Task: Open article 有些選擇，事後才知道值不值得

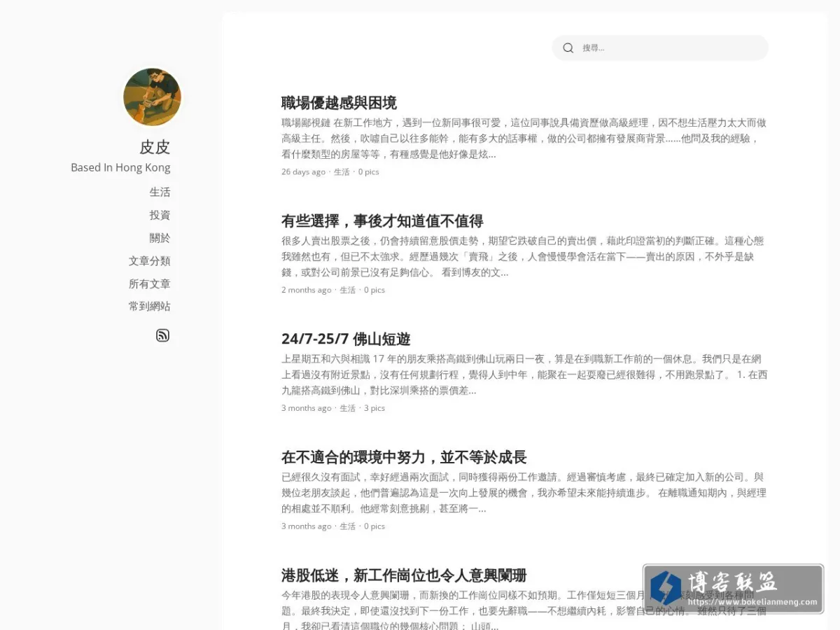Action: 382,221
